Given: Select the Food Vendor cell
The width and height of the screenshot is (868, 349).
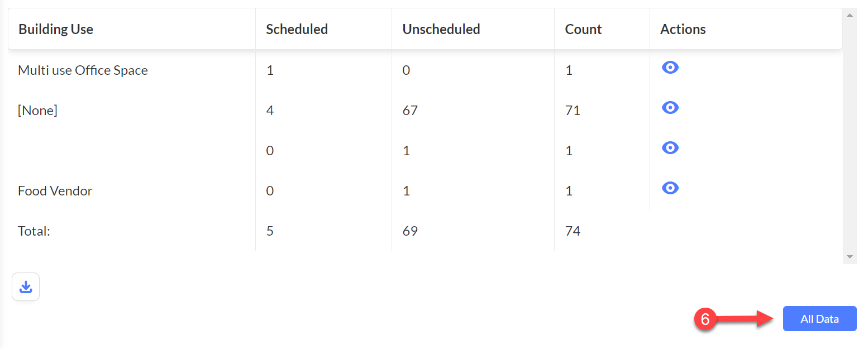Looking at the screenshot, I should point(55,191).
